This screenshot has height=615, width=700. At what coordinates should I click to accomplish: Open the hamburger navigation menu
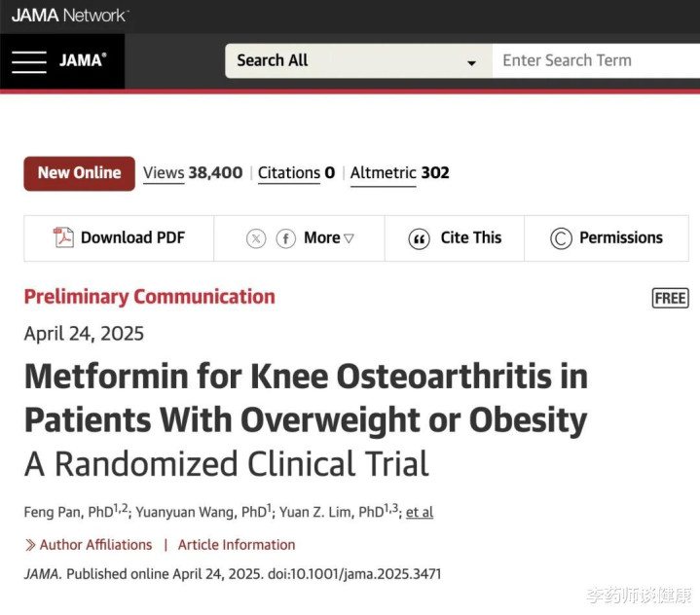tap(29, 61)
